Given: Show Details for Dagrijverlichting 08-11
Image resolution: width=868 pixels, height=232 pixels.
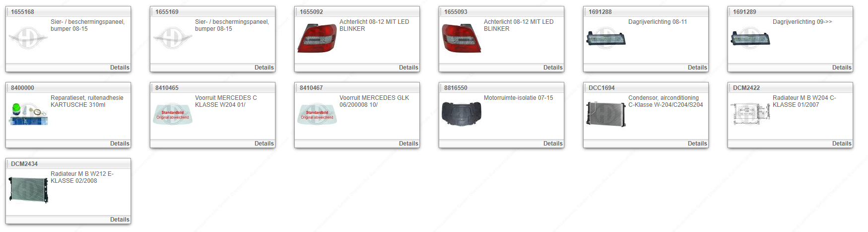Looking at the screenshot, I should [x=697, y=68].
